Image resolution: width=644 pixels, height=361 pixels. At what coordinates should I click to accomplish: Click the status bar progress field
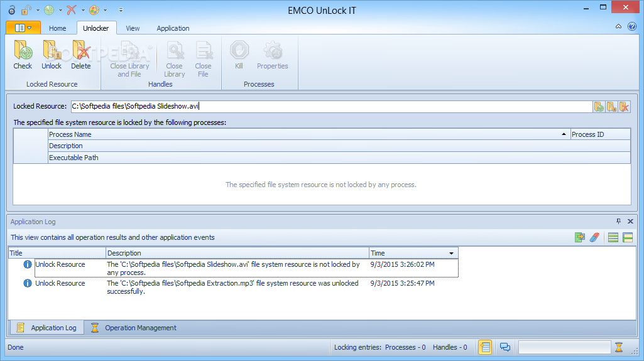(x=565, y=347)
